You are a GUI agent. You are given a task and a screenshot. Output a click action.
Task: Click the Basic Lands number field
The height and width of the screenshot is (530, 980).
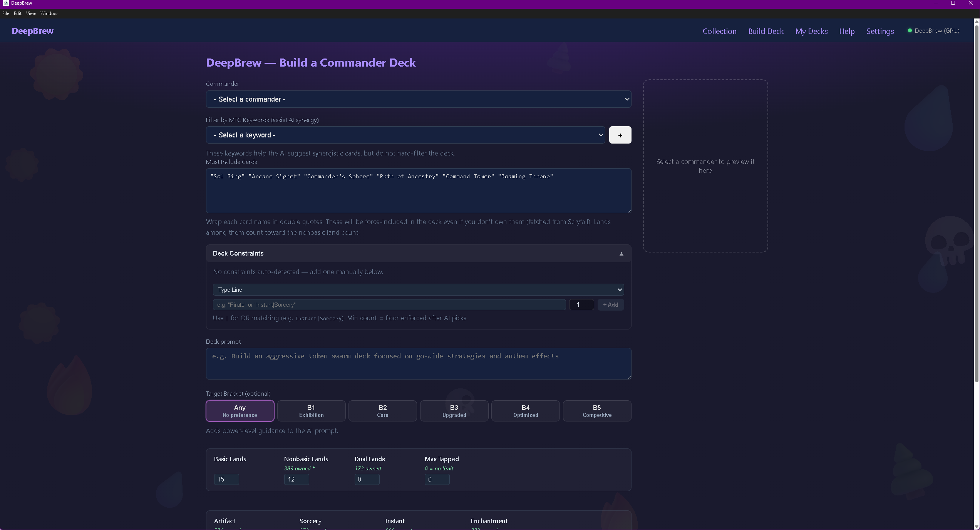tap(226, 479)
